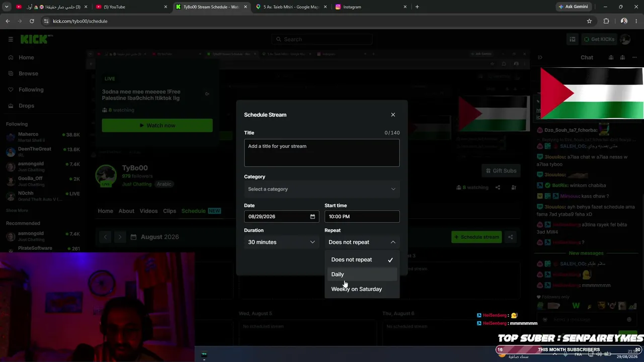
Task: Click the browser address bar
Action: click(317, 21)
